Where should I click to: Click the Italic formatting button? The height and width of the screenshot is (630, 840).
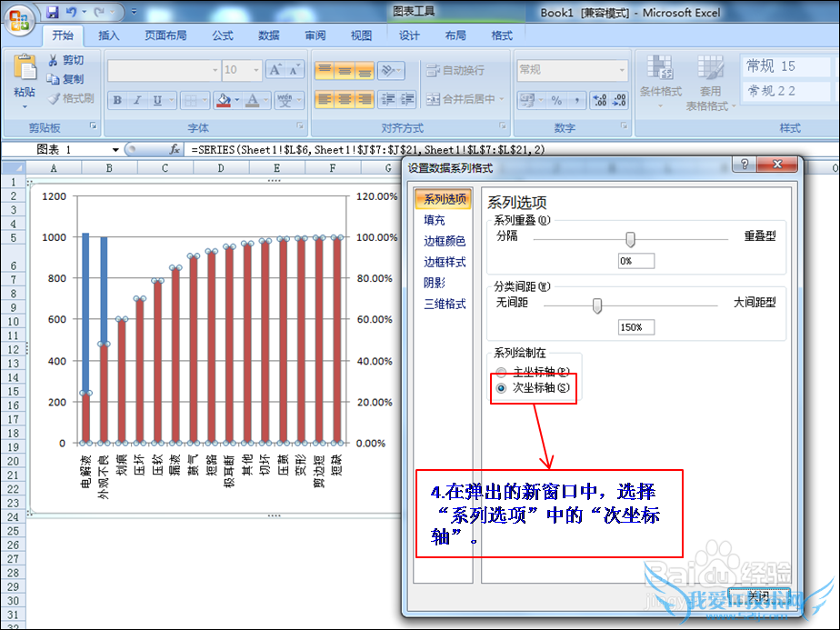click(137, 100)
